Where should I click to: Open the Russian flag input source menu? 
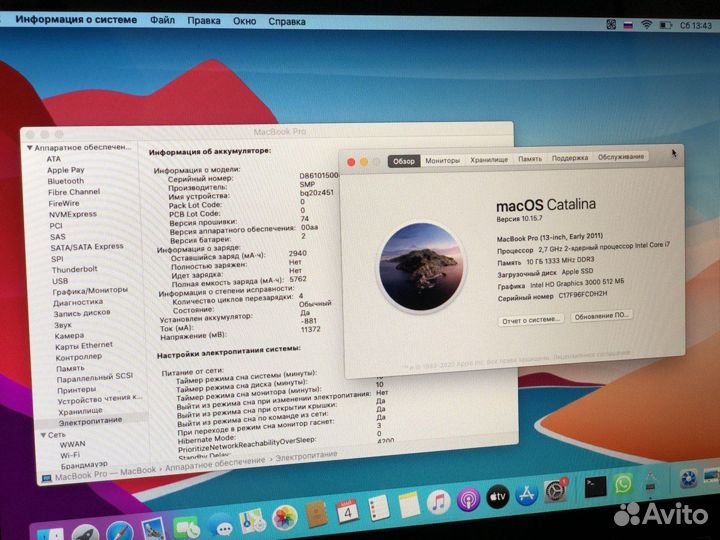point(628,25)
